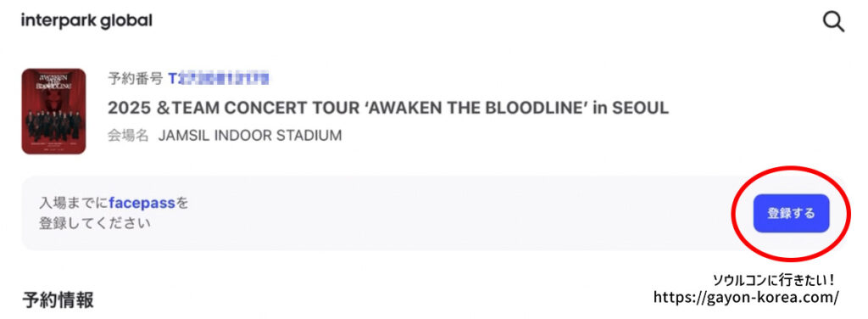Click the interpark global logo
Screen dimensions: 868x319
(x=86, y=21)
